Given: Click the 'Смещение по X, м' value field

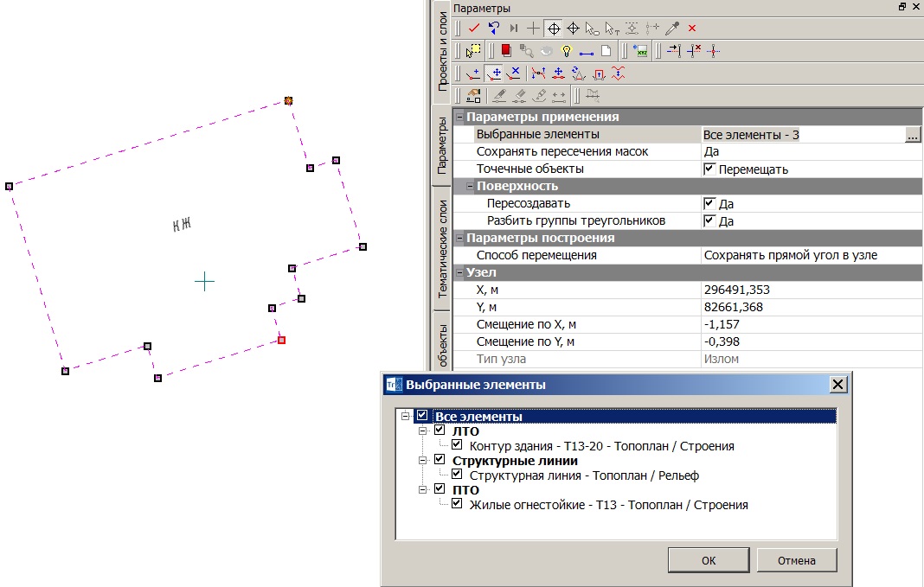Looking at the screenshot, I should pos(809,324).
